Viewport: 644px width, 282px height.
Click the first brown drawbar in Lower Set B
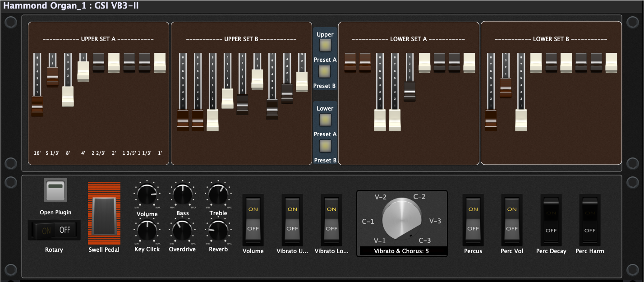coord(491,120)
